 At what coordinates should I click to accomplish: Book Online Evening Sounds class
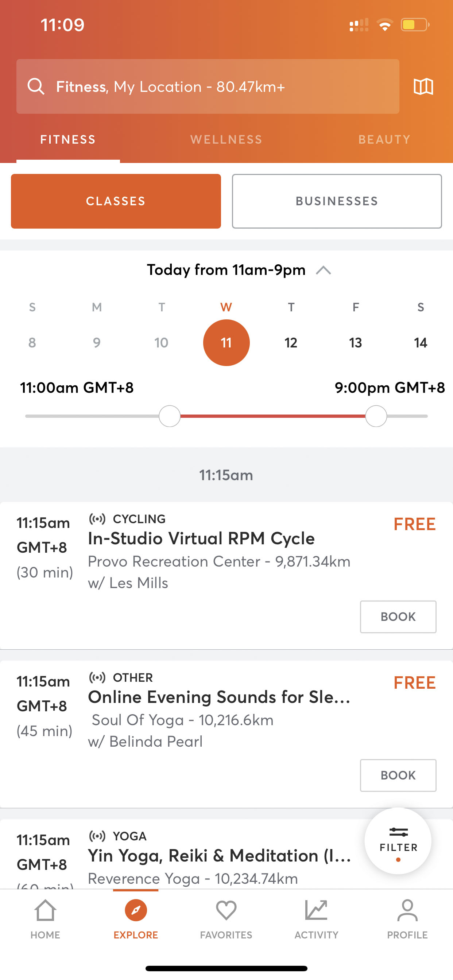tap(398, 775)
